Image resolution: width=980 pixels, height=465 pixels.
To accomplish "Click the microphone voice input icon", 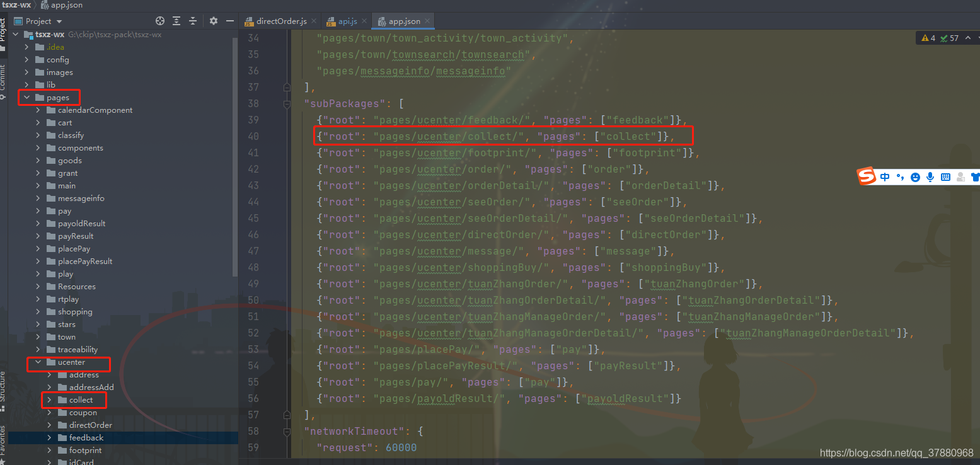I will (930, 177).
